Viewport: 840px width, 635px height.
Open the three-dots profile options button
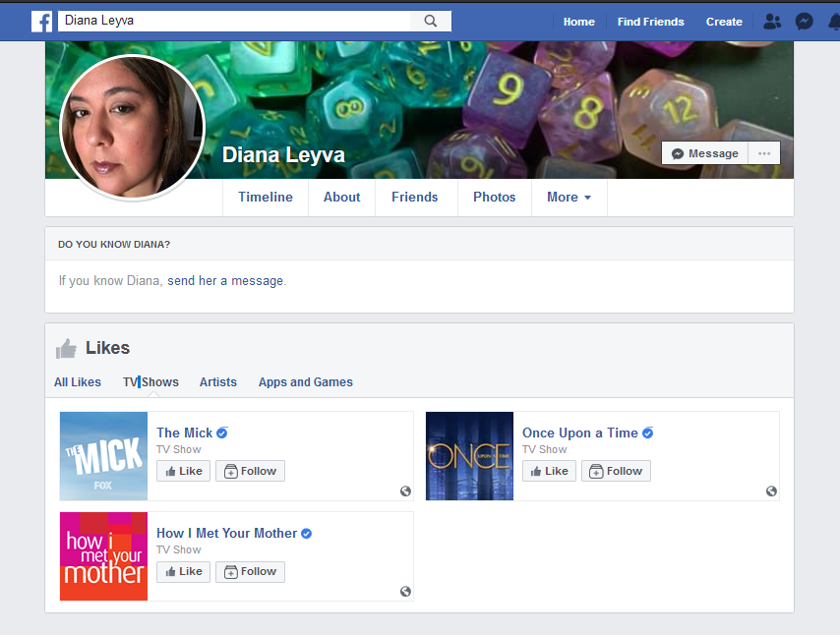pyautogui.click(x=764, y=153)
